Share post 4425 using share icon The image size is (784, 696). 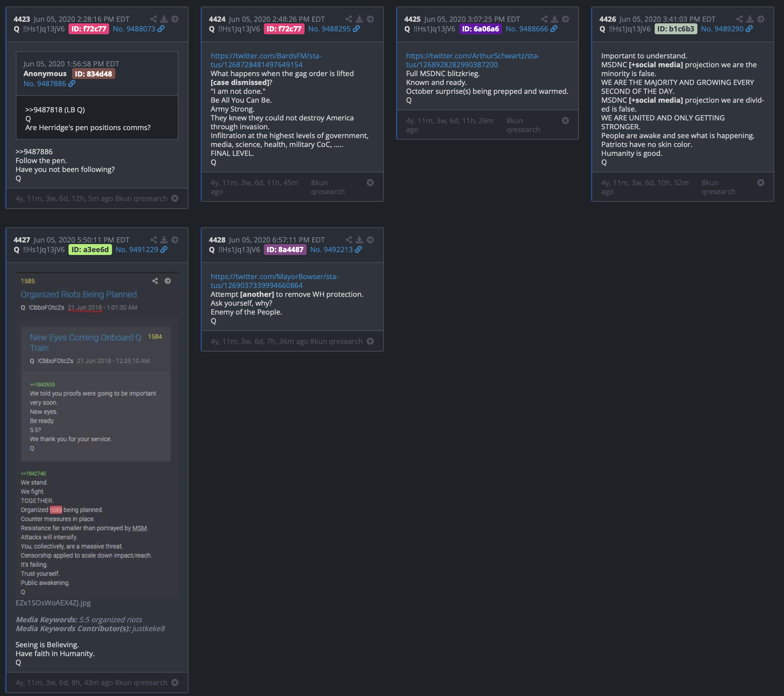click(544, 19)
